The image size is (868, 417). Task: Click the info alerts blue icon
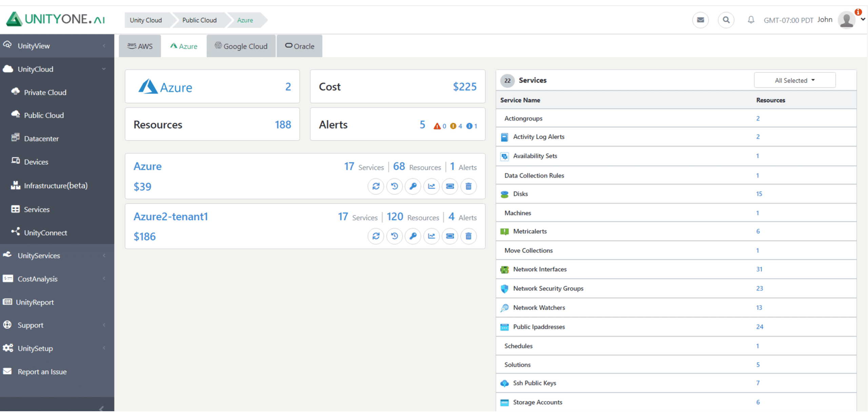click(x=469, y=126)
